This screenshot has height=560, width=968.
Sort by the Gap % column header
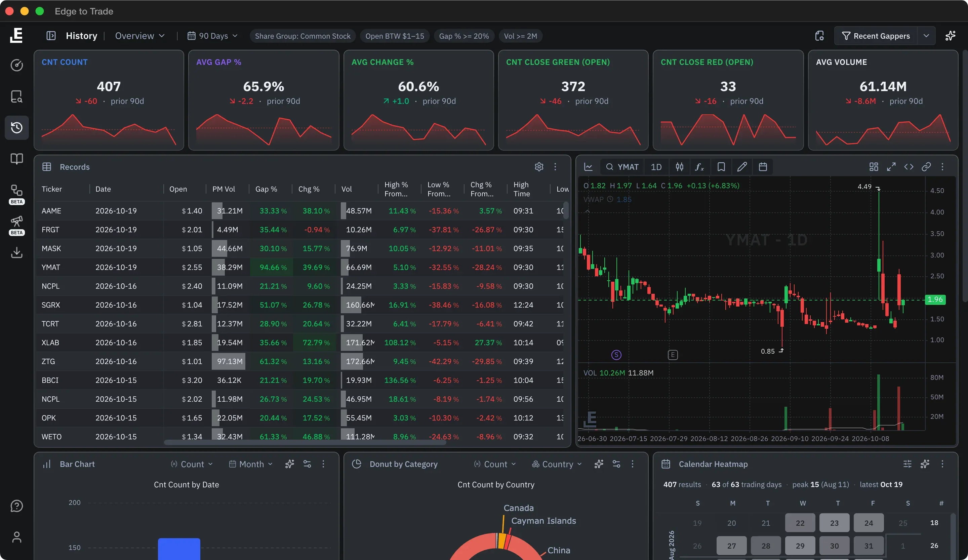coord(266,189)
